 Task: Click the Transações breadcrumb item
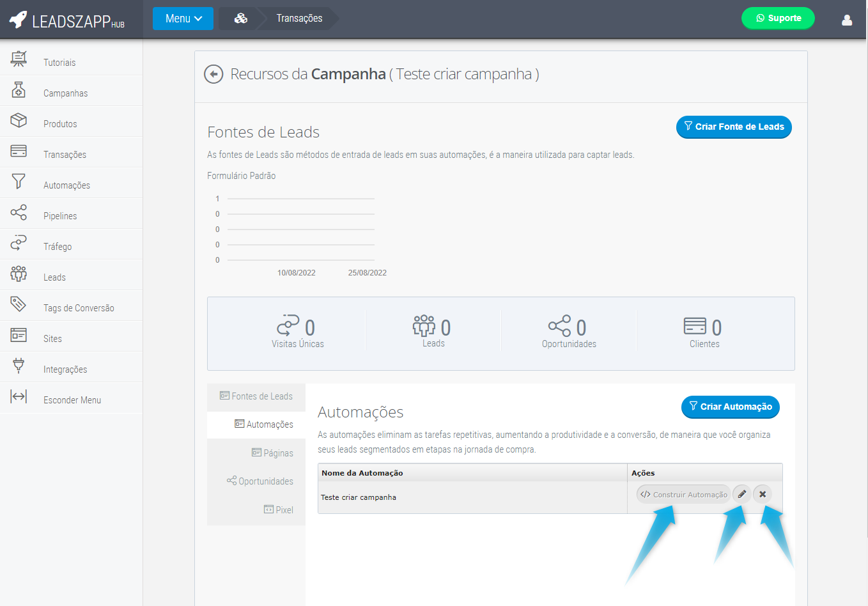coord(299,19)
